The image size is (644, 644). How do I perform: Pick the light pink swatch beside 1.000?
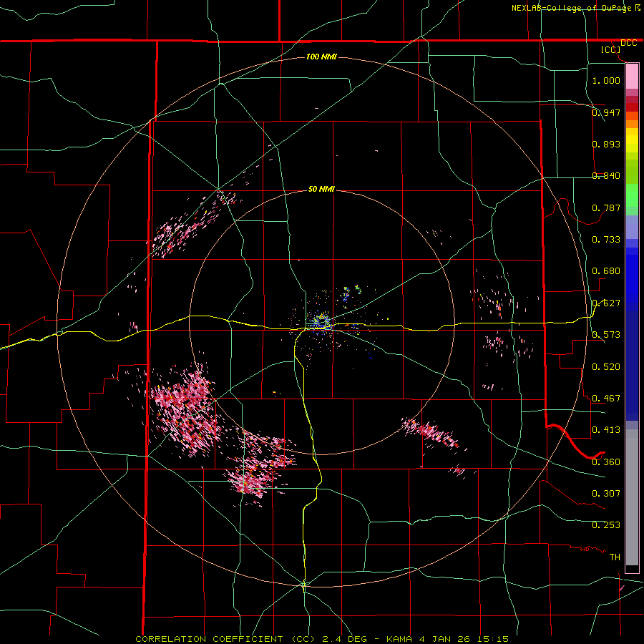tap(632, 77)
